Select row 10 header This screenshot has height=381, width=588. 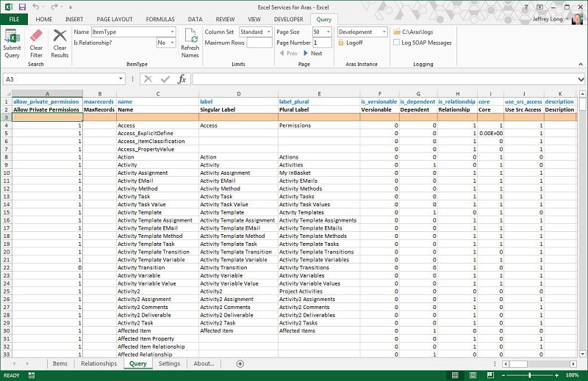pyautogui.click(x=7, y=173)
